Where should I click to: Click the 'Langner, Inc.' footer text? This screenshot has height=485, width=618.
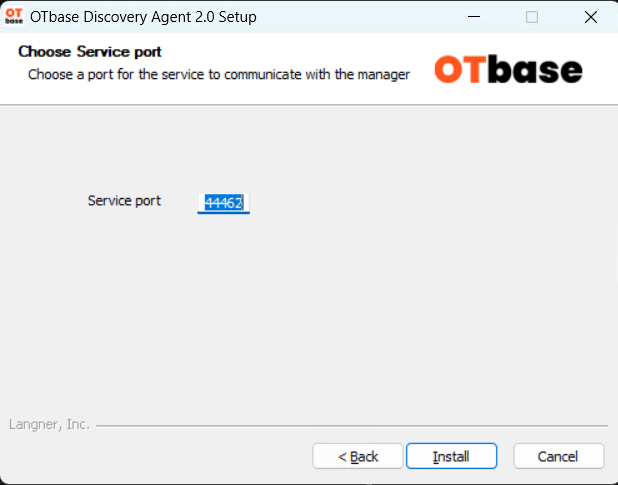tap(49, 424)
